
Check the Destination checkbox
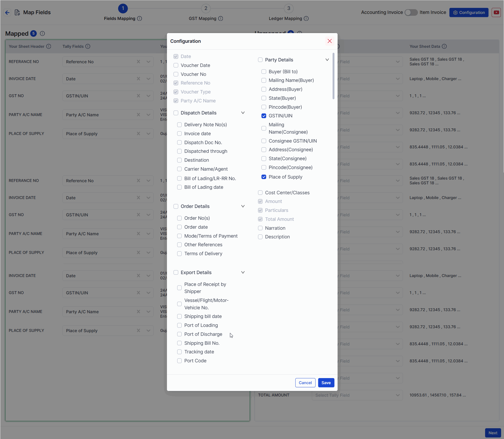tap(179, 160)
